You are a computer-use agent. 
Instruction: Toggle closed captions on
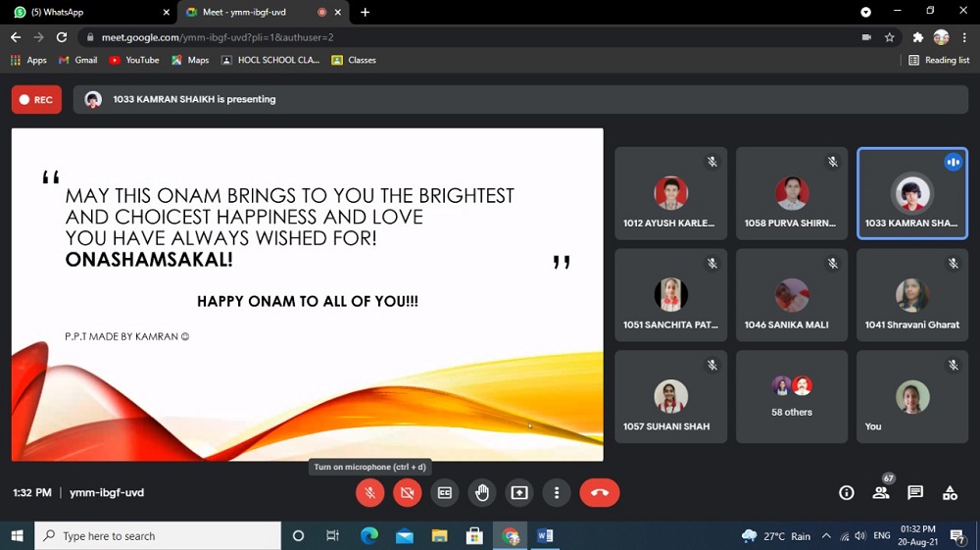(445, 492)
